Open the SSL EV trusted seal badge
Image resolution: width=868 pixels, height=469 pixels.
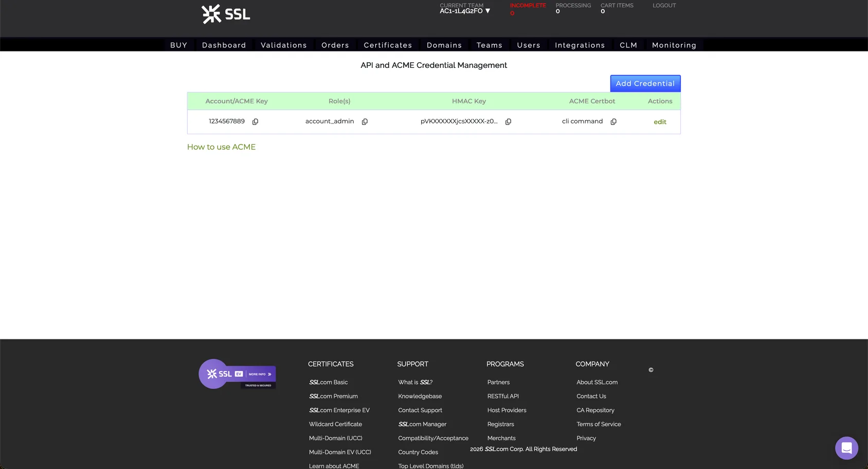[x=238, y=374]
